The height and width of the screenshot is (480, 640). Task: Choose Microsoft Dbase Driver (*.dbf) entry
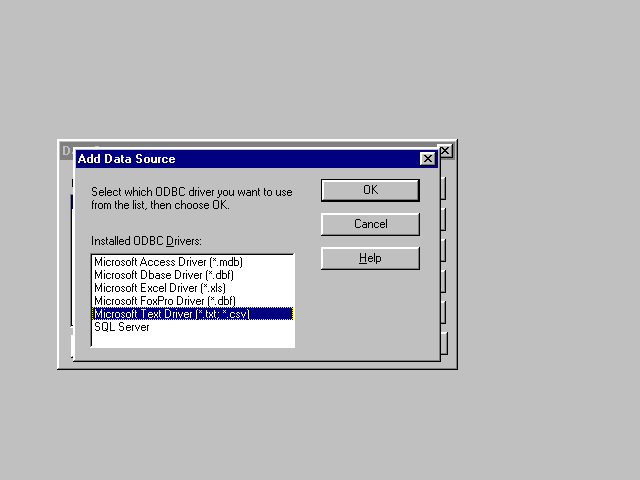coord(164,275)
